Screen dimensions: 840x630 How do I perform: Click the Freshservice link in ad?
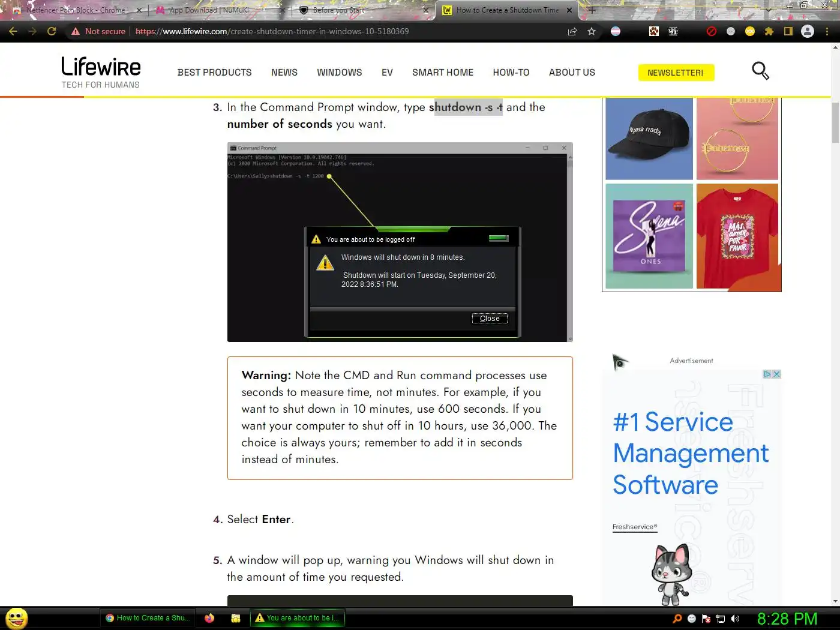coord(635,527)
